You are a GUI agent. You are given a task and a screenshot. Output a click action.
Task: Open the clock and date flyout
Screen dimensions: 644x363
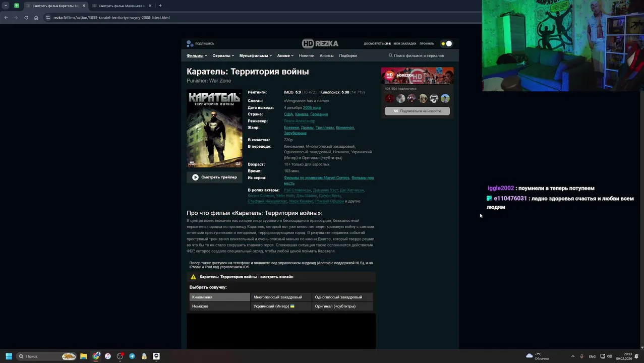tap(625, 356)
